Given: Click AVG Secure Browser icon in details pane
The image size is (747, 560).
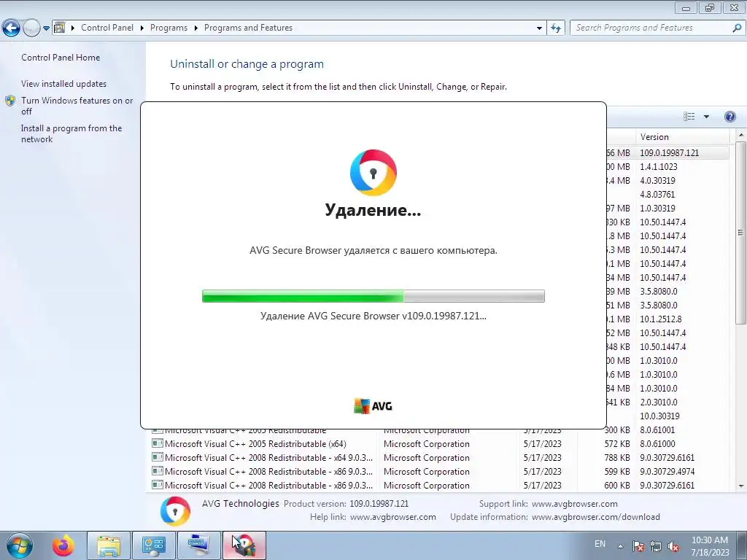Looking at the screenshot, I should tap(175, 511).
